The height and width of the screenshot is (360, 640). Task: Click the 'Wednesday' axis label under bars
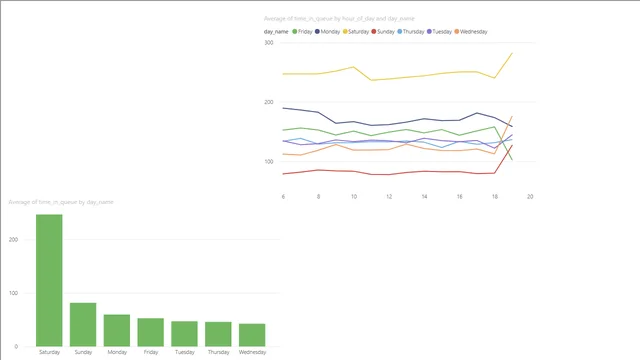point(252,352)
